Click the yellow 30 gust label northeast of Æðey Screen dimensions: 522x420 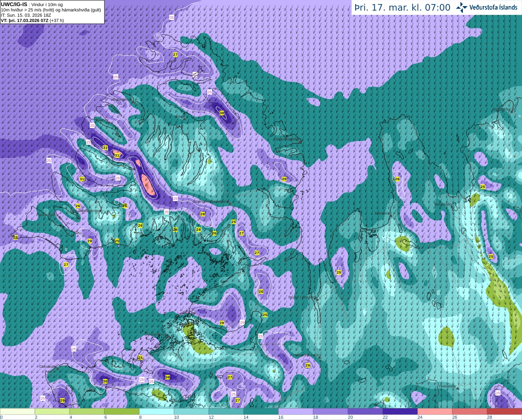coord(222,113)
